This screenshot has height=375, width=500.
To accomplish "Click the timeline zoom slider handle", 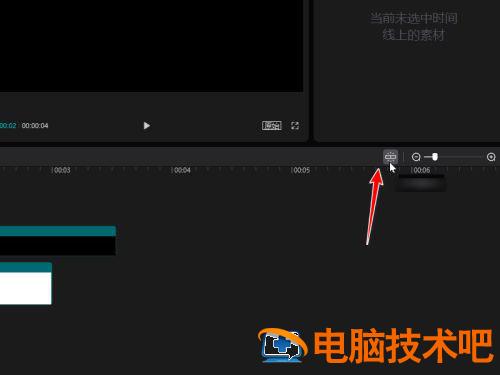I will [x=435, y=157].
